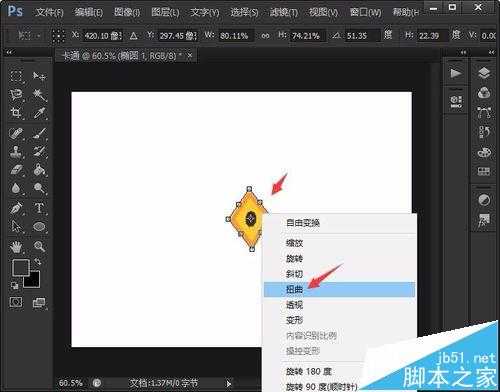Open the 图像(I) menu
Screen dimensions: 500x392
coord(127,13)
